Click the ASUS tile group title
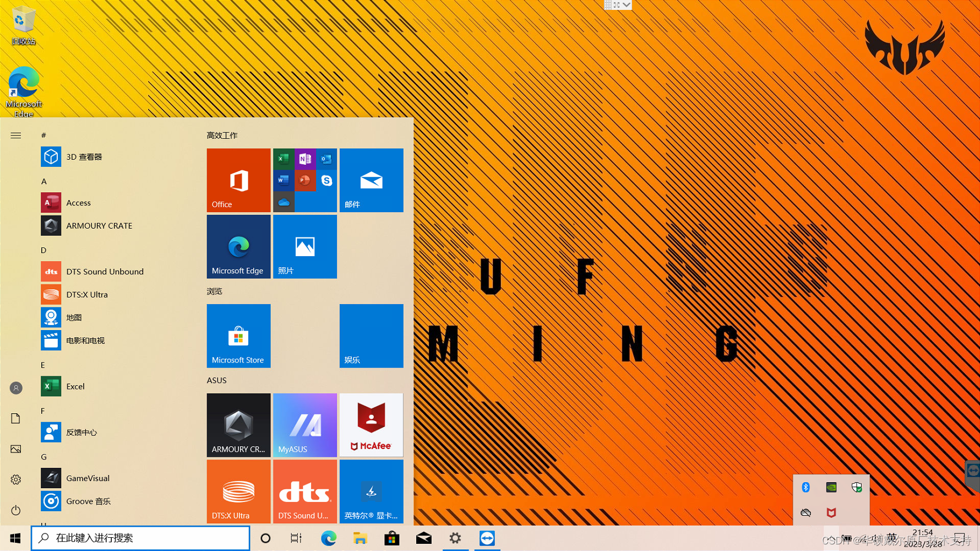 pos(216,381)
